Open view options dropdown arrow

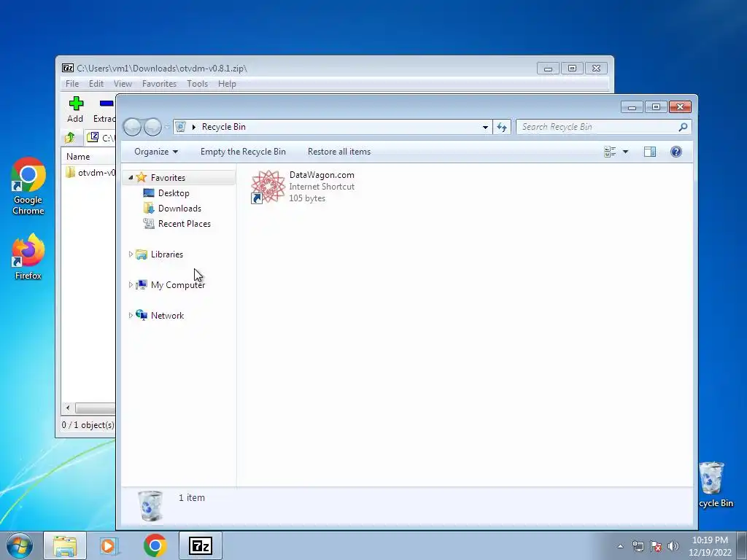[x=625, y=152]
